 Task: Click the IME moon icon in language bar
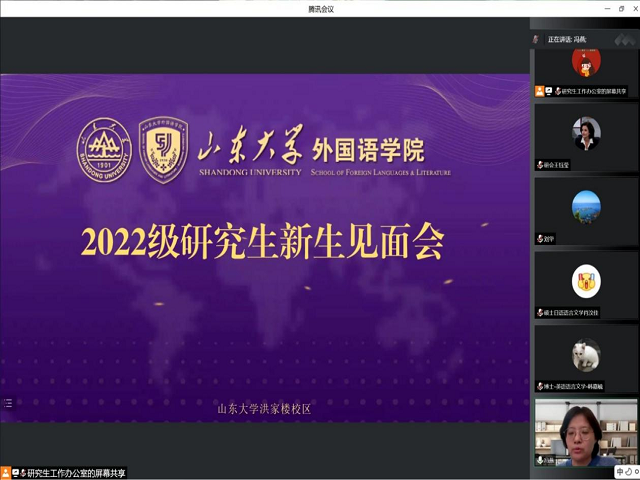[629, 472]
